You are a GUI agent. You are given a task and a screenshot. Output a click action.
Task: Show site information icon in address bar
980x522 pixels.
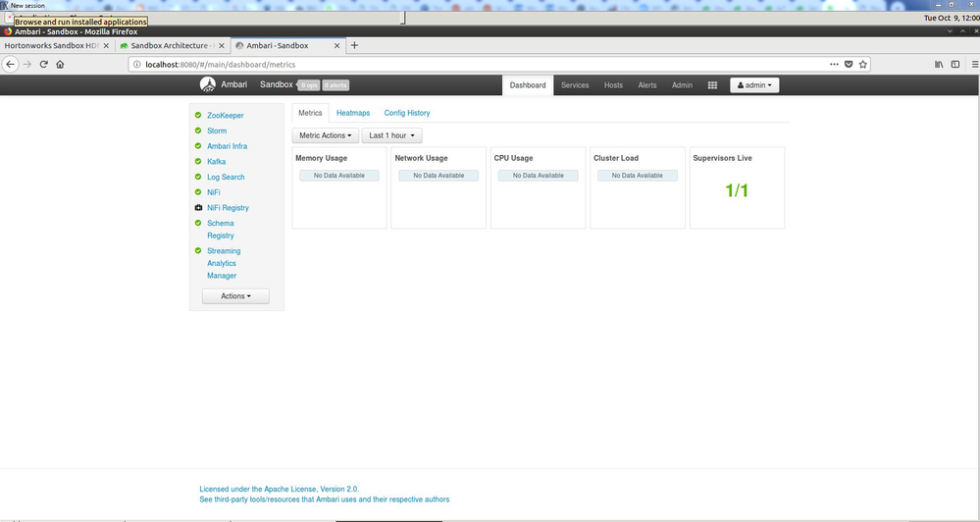pyautogui.click(x=137, y=64)
